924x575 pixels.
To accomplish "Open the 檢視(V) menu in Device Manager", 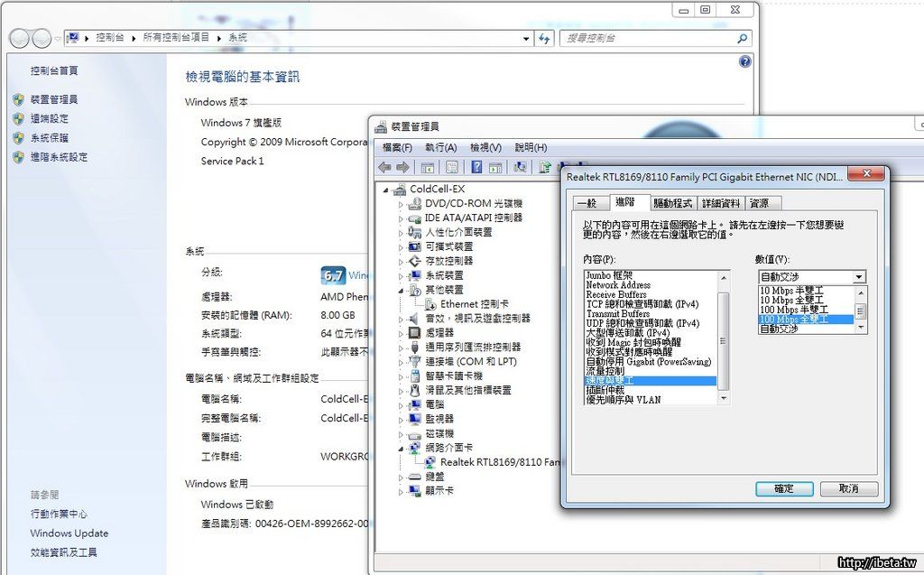I will (485, 147).
